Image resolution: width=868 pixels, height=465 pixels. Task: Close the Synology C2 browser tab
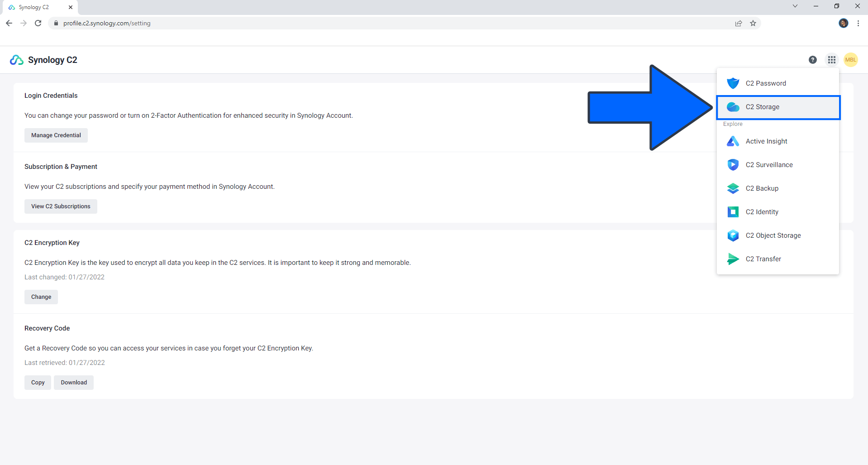71,7
